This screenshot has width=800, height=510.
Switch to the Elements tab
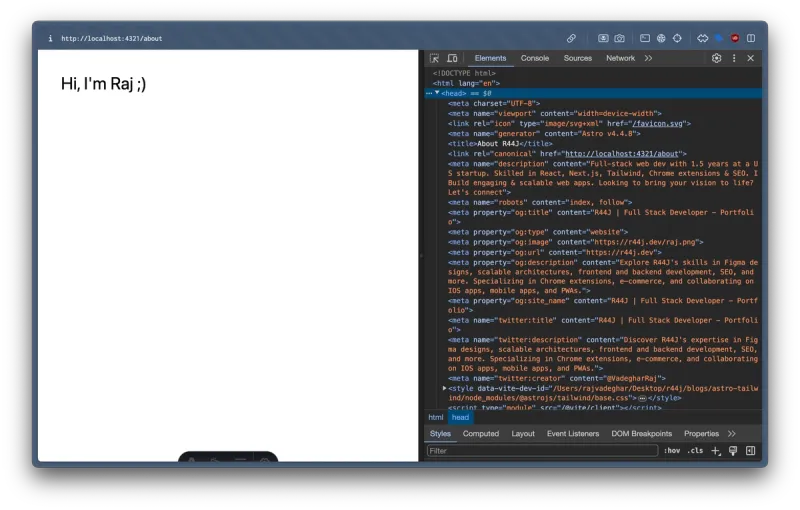pyautogui.click(x=490, y=58)
